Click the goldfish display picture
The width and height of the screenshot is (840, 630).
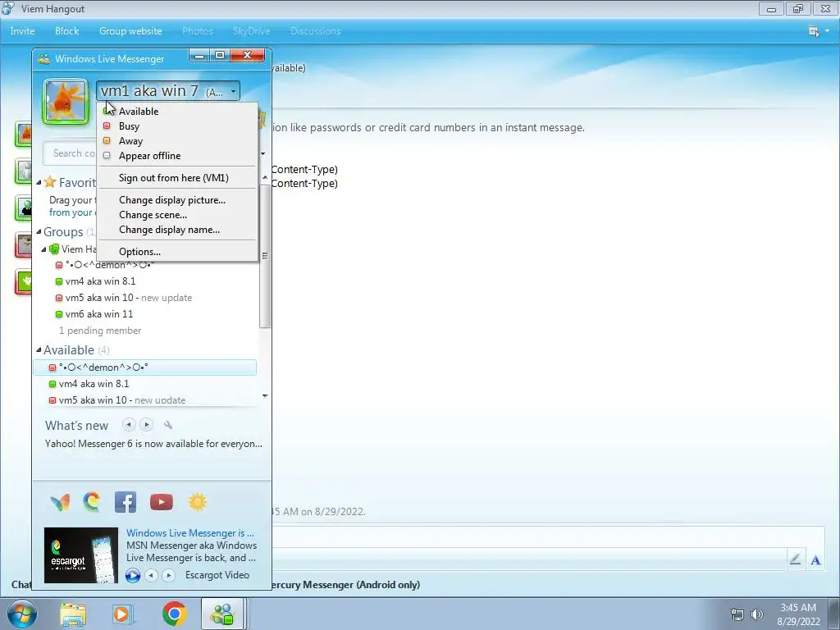pos(66,101)
